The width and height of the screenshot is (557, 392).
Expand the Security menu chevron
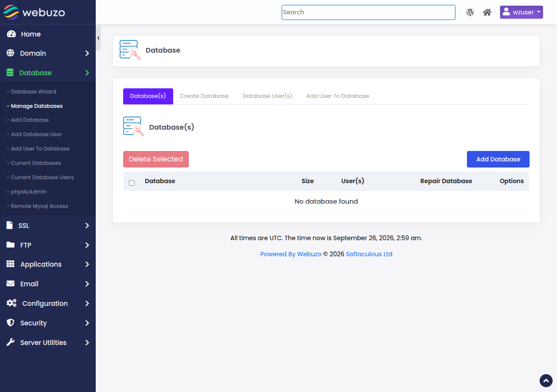point(87,323)
